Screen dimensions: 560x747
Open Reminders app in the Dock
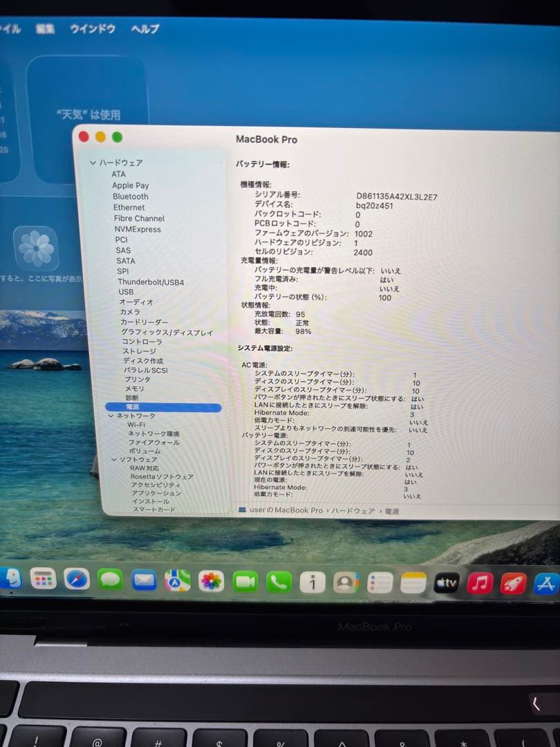[x=380, y=583]
